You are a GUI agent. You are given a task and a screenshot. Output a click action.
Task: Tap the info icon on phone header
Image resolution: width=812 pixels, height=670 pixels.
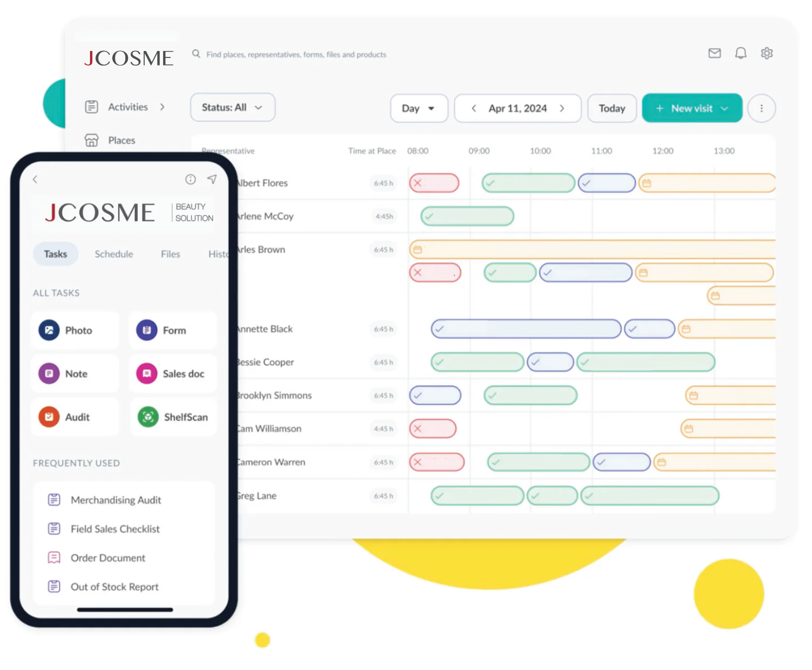click(190, 179)
